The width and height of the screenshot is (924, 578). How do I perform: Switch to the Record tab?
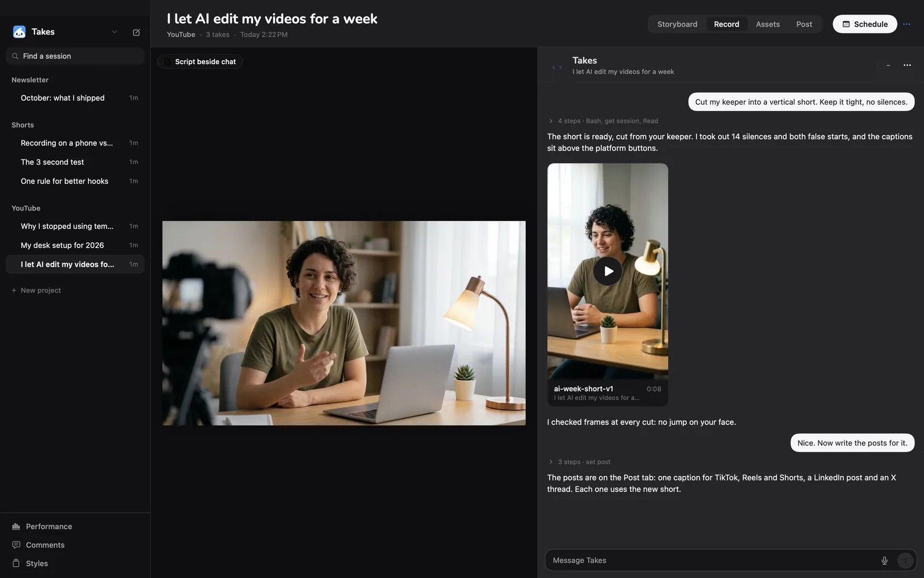tap(726, 24)
